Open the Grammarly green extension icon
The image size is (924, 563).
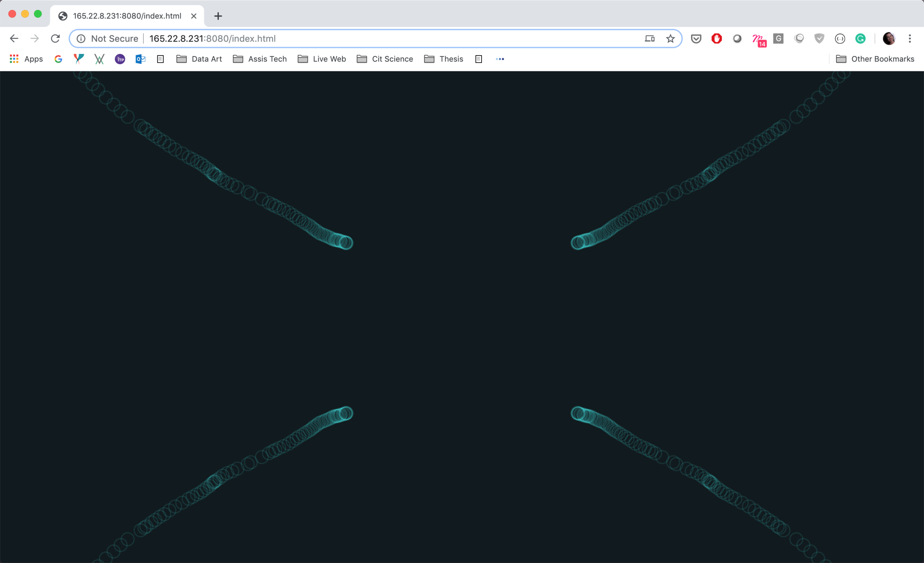coord(860,39)
